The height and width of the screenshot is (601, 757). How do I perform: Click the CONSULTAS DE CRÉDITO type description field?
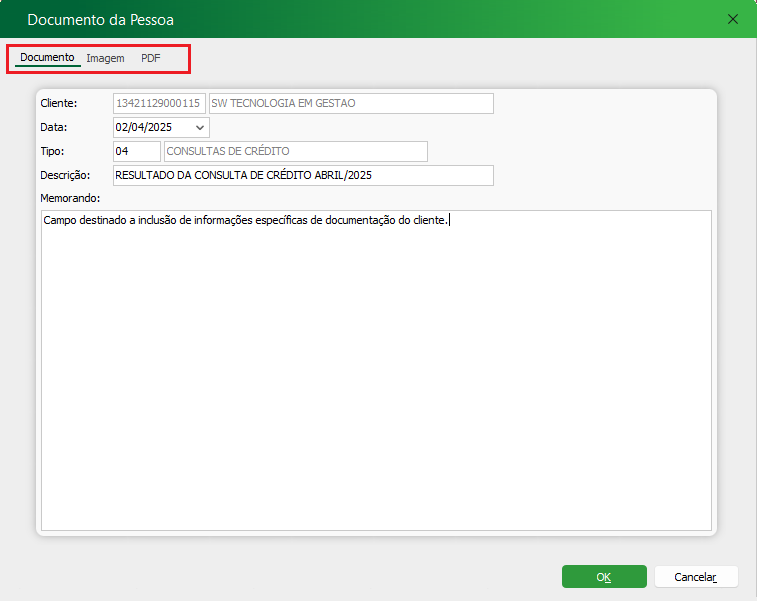(295, 152)
